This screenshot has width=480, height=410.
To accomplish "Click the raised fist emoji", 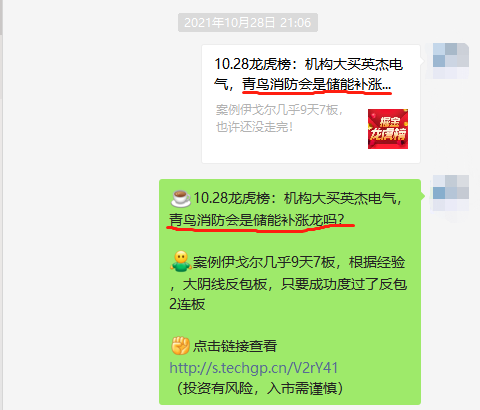I will pos(180,346).
